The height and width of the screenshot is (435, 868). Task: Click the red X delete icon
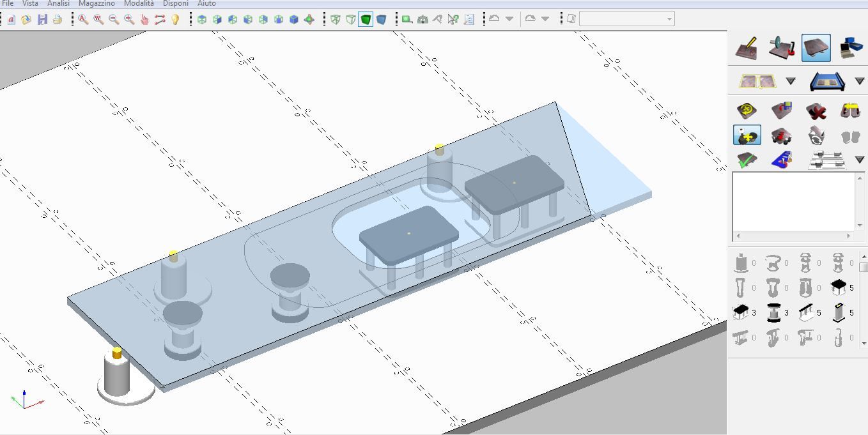pyautogui.click(x=816, y=111)
